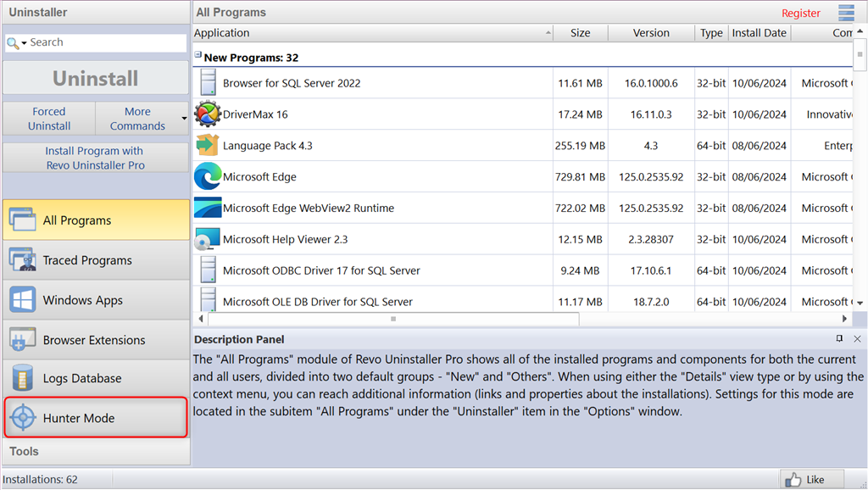Viewport: 868px width, 490px height.
Task: Open the Browser Extensions icon
Action: 23,339
